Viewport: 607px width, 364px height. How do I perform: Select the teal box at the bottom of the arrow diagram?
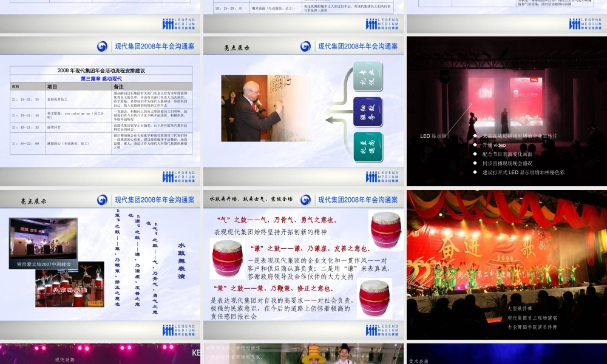point(368,147)
